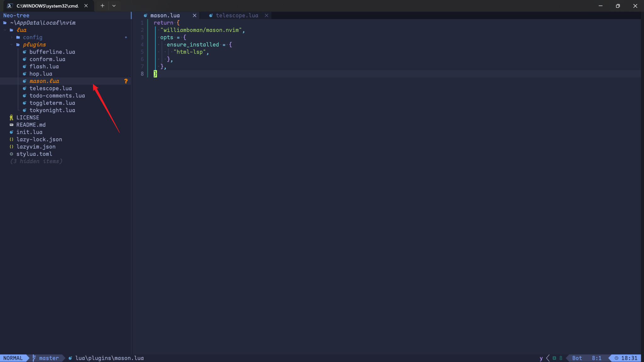Expand the config folder in Neo-tree
Image resolution: width=644 pixels, height=362 pixels.
pos(12,37)
